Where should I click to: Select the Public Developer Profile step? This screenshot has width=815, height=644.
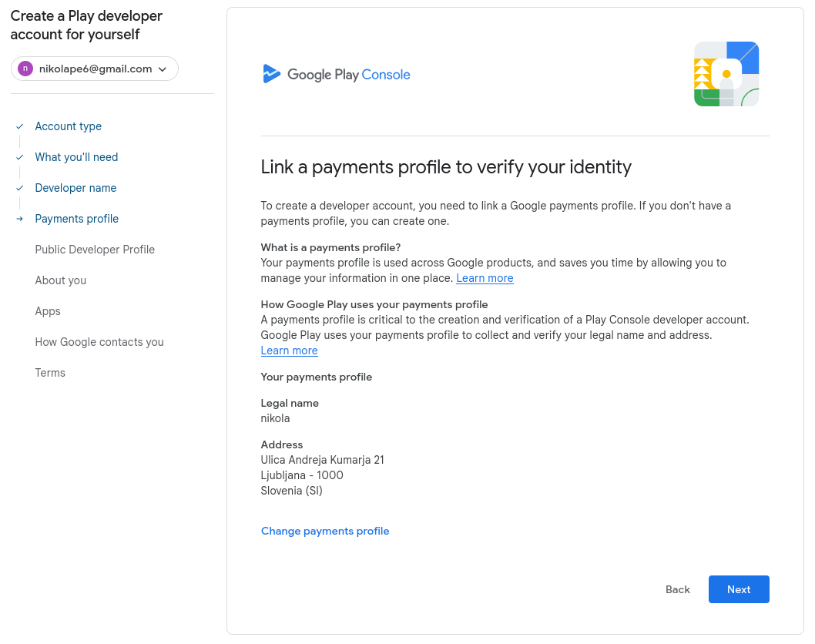point(95,250)
